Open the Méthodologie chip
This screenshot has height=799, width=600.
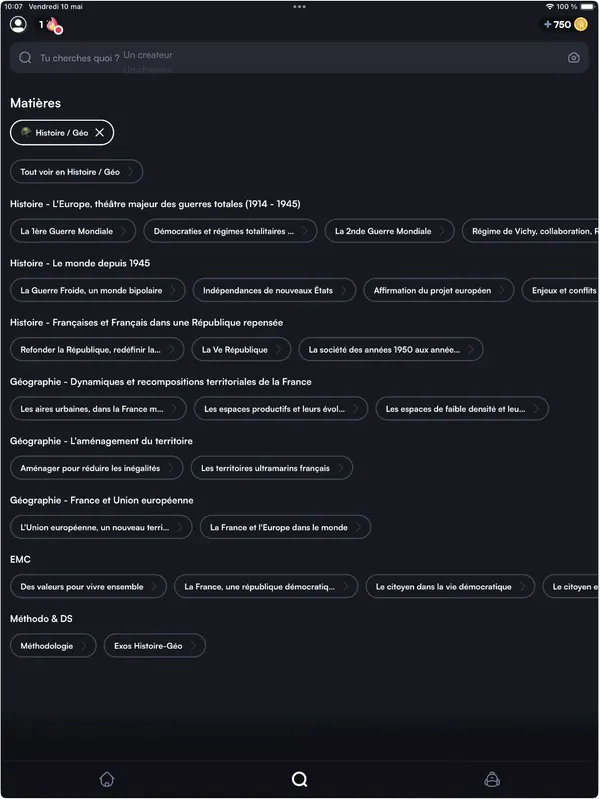tap(53, 646)
